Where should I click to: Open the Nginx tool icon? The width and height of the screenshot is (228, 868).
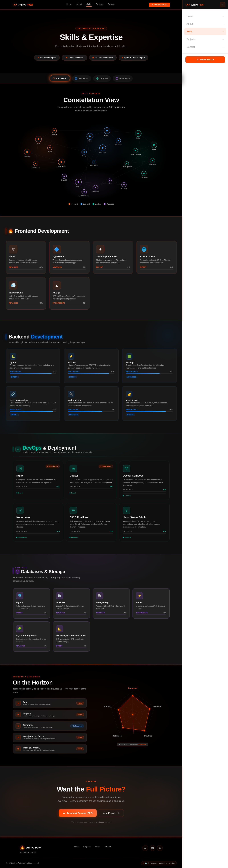(x=20, y=468)
